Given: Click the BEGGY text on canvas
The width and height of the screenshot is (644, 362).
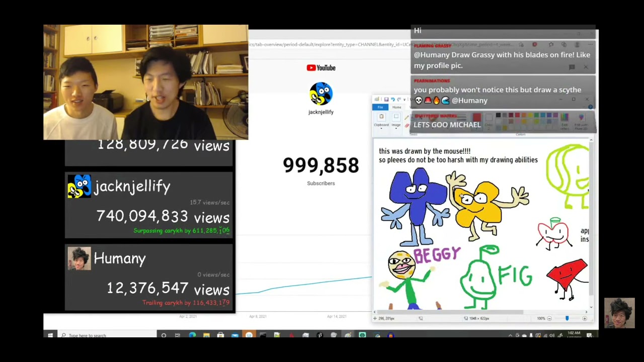Looking at the screenshot, I should click(x=437, y=254).
